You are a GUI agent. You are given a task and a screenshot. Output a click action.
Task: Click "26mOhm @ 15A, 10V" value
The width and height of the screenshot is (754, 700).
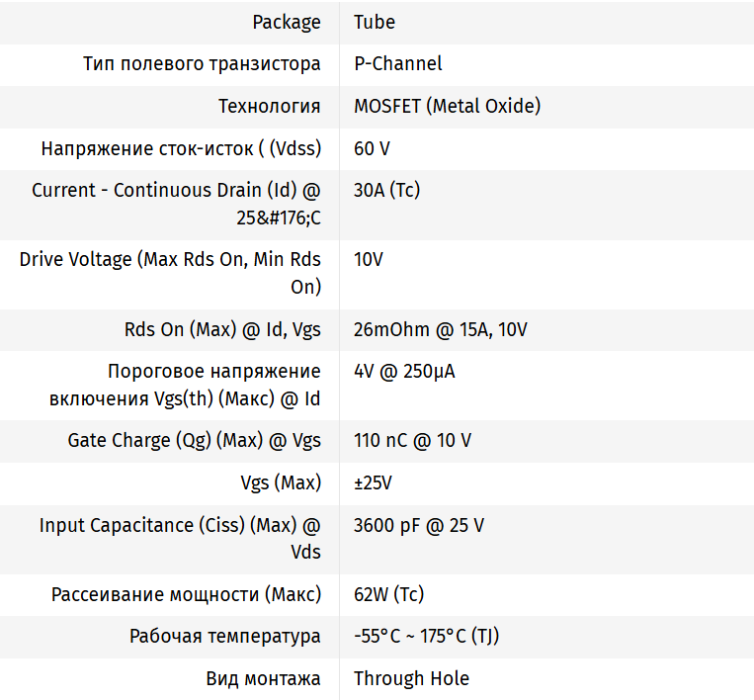click(x=440, y=330)
